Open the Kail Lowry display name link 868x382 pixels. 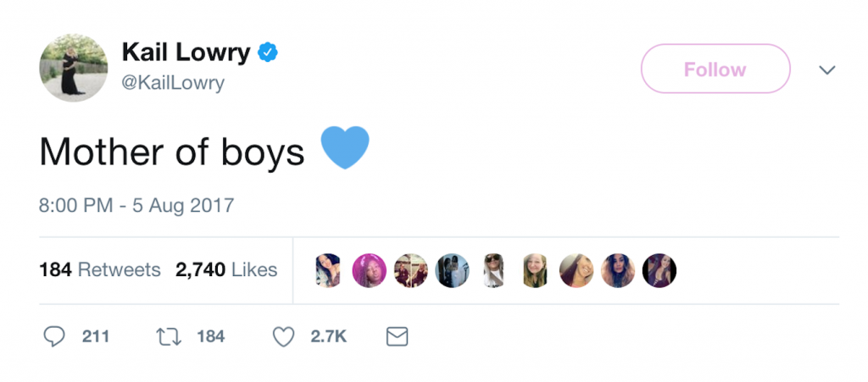pos(186,53)
